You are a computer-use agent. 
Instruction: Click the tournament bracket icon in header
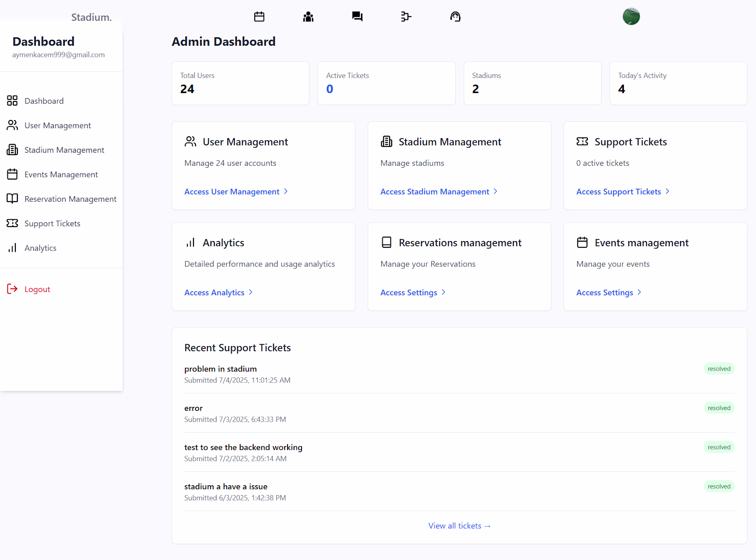point(406,17)
